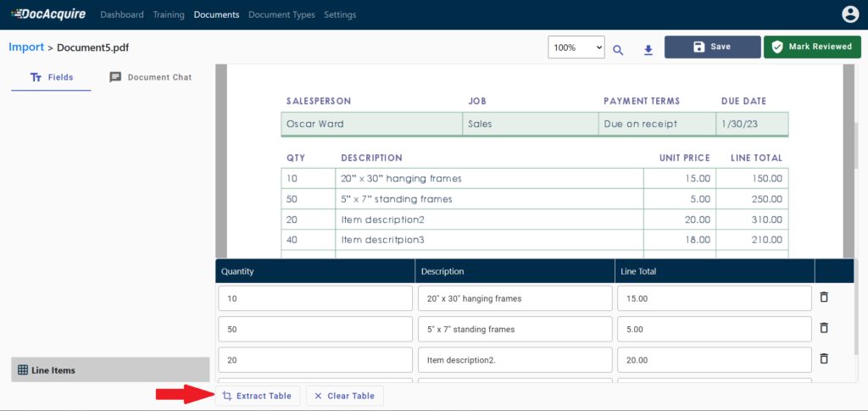Save the document
868x411 pixels.
click(x=712, y=47)
